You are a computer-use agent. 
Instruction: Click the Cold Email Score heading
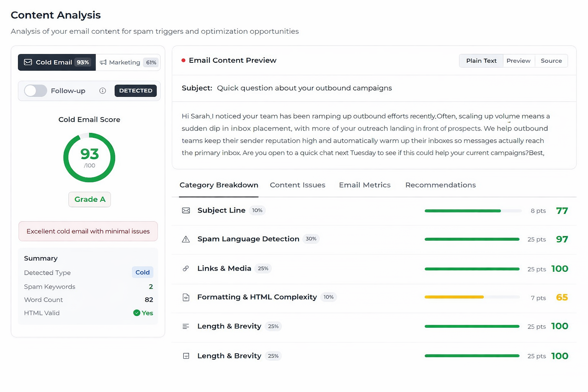[89, 119]
